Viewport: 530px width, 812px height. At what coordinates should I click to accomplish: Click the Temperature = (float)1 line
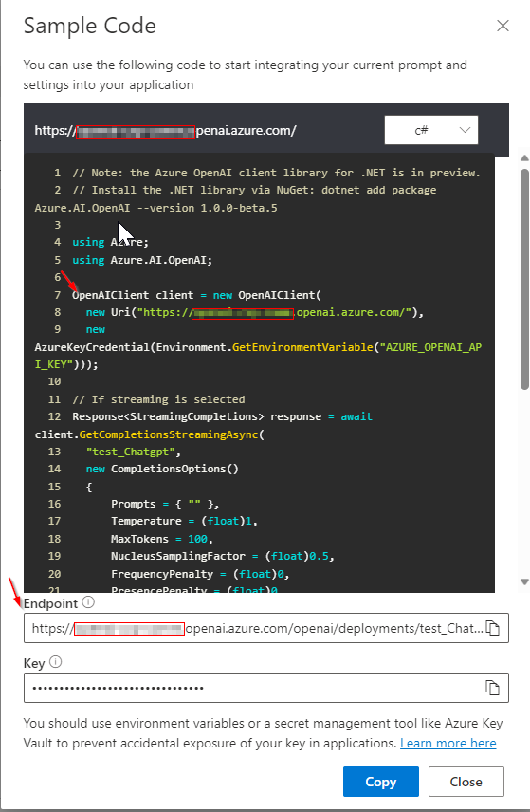click(x=184, y=521)
